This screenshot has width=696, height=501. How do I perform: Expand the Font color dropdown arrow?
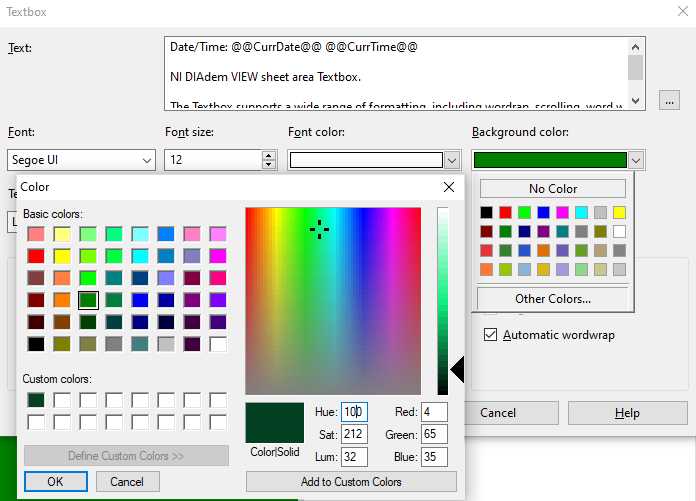coord(453,160)
